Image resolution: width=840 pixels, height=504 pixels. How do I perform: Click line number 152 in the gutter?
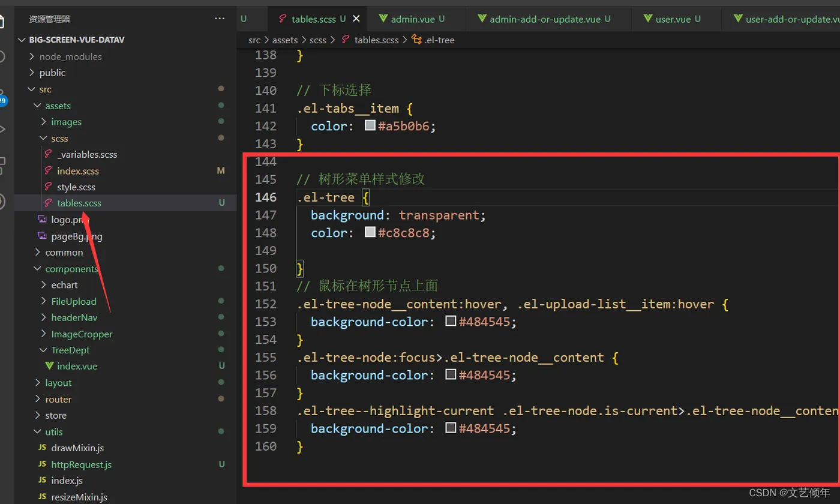pyautogui.click(x=265, y=304)
